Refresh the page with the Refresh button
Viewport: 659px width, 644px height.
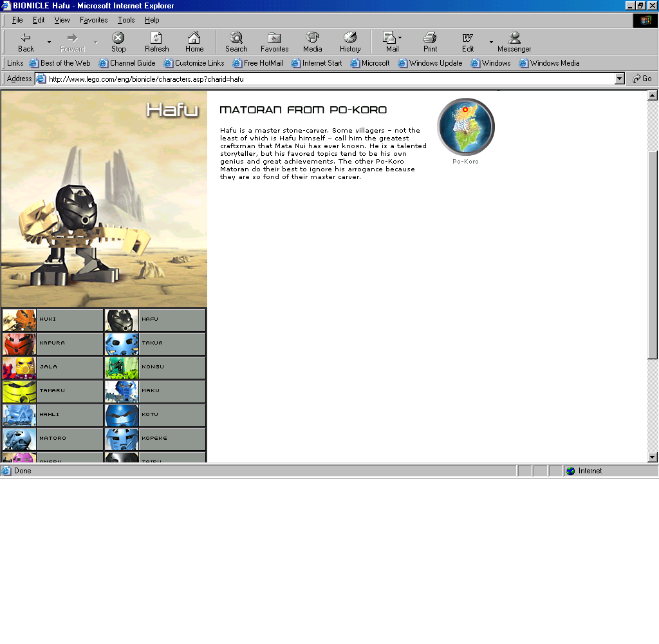pos(156,42)
